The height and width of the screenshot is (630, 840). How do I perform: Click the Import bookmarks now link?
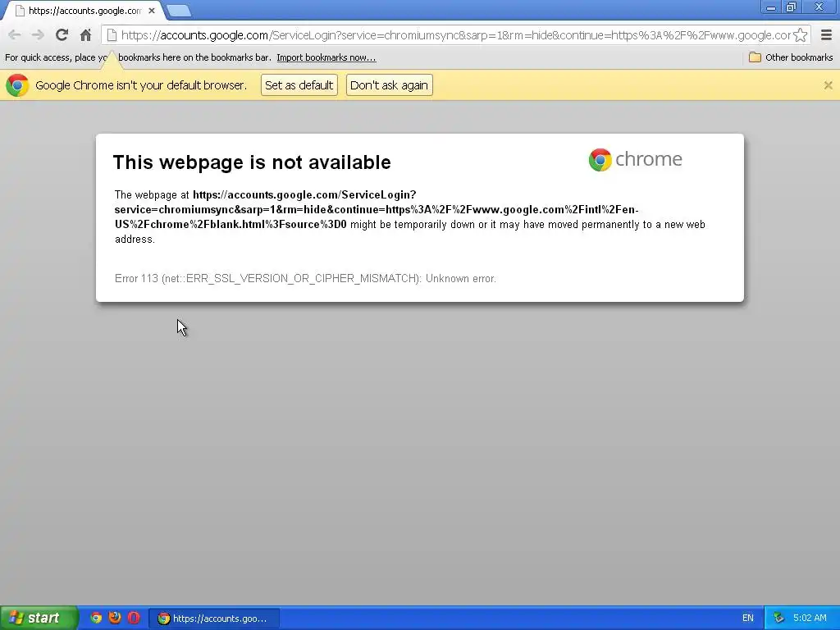[326, 57]
